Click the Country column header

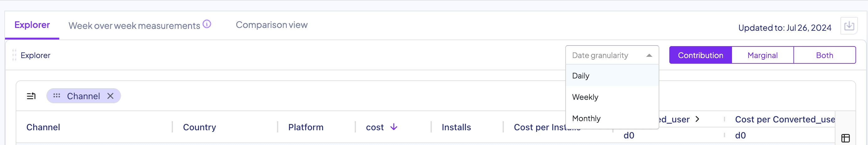[x=199, y=127]
